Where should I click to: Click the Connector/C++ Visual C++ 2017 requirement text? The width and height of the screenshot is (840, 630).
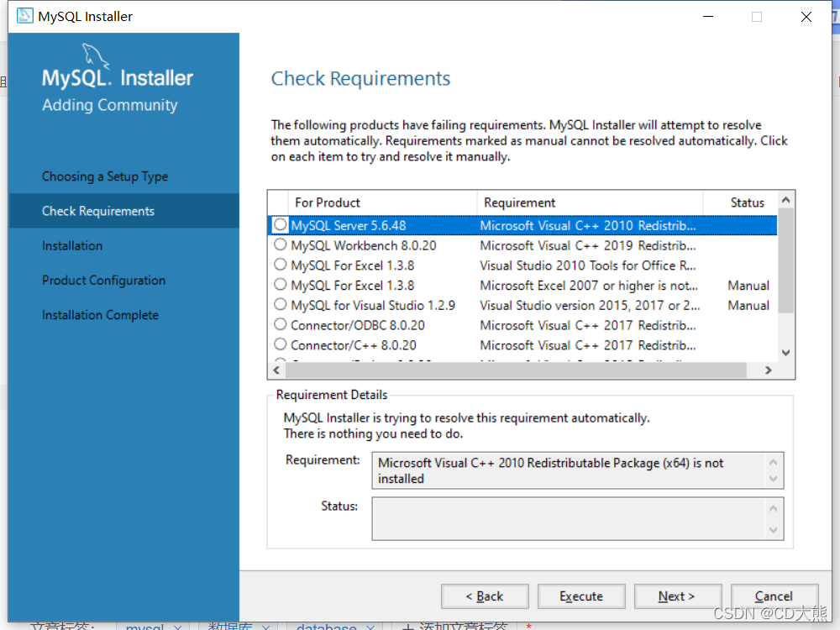pyautogui.click(x=588, y=345)
